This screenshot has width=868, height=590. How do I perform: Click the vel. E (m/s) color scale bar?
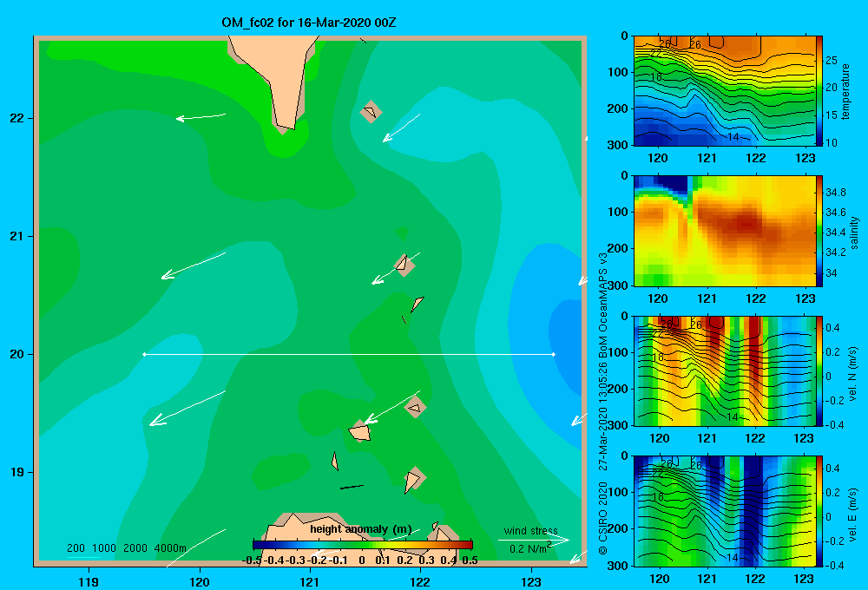click(x=819, y=511)
